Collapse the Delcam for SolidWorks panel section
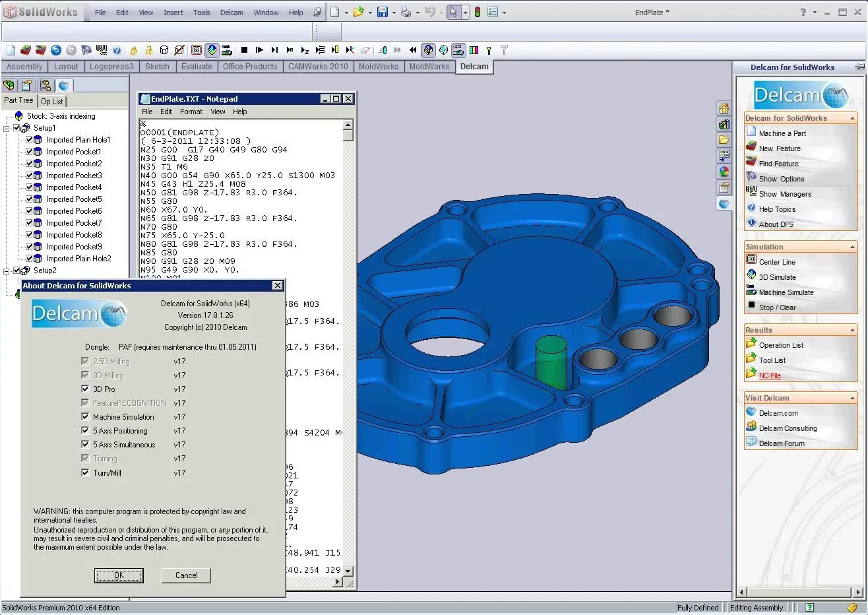Screen dimensions: 868x615 852,118
